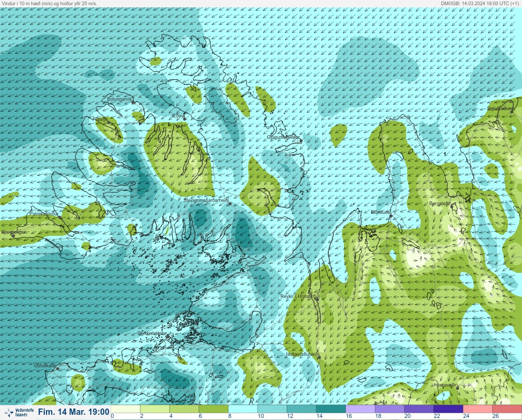Screen dimensions: 522x420
Task: Click the 'Vindur í 10 m hæð' map title
Action: pos(49,3)
